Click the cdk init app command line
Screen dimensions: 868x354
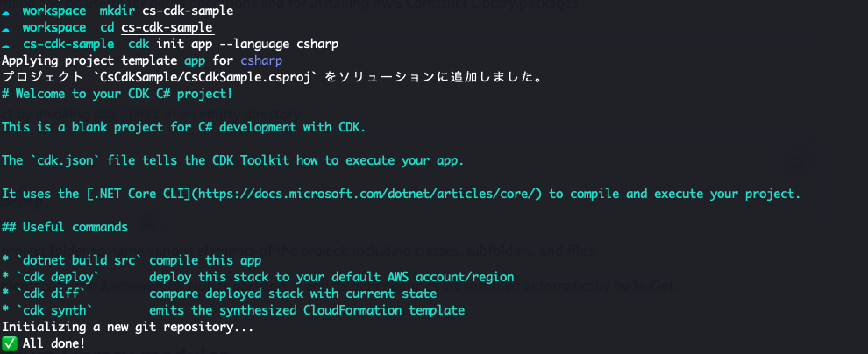(233, 44)
